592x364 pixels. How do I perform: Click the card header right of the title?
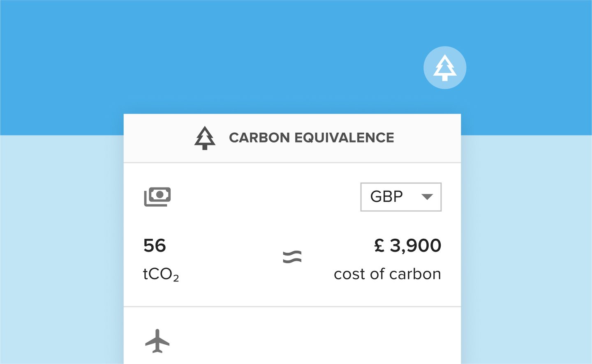coord(428,138)
